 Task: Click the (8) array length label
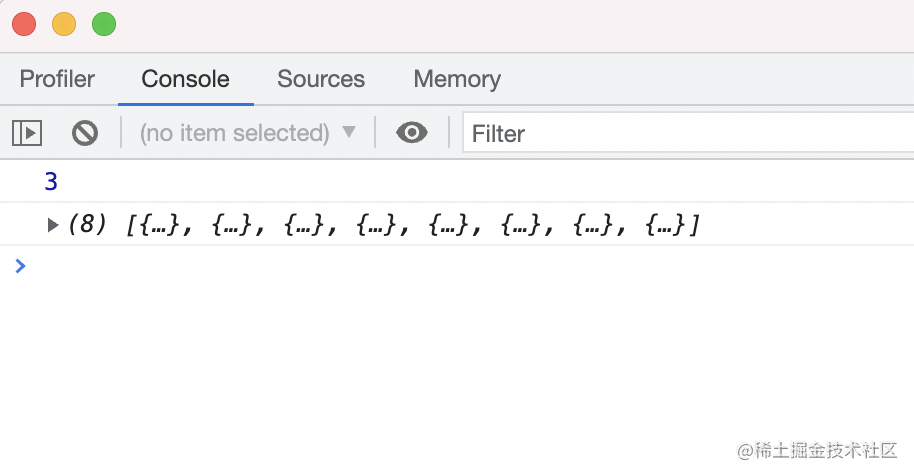(87, 224)
